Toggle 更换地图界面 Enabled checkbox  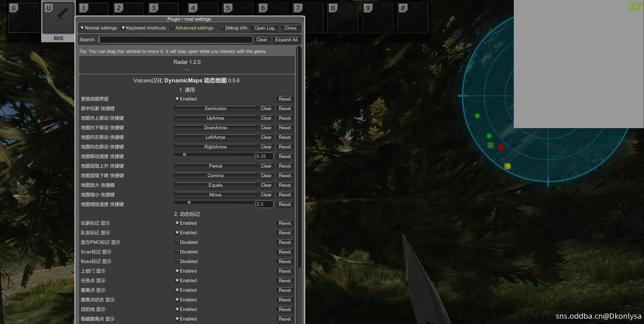coord(186,99)
